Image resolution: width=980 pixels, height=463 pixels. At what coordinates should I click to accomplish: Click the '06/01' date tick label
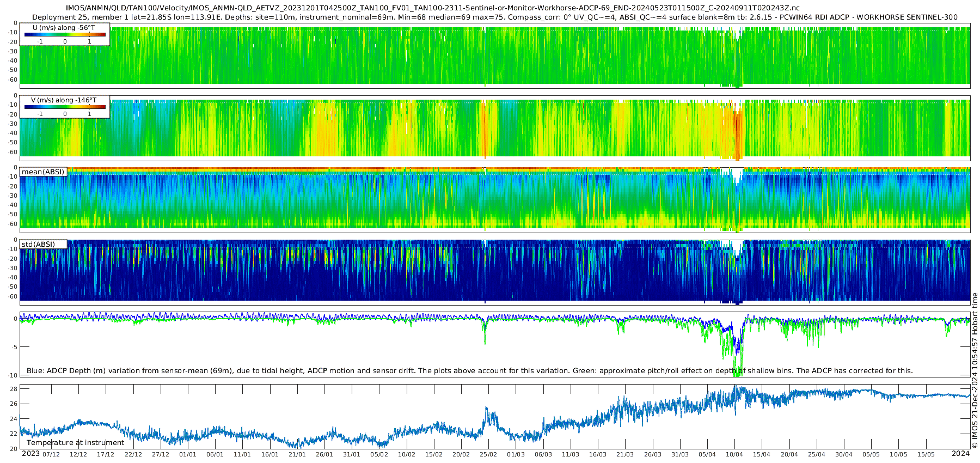(215, 455)
